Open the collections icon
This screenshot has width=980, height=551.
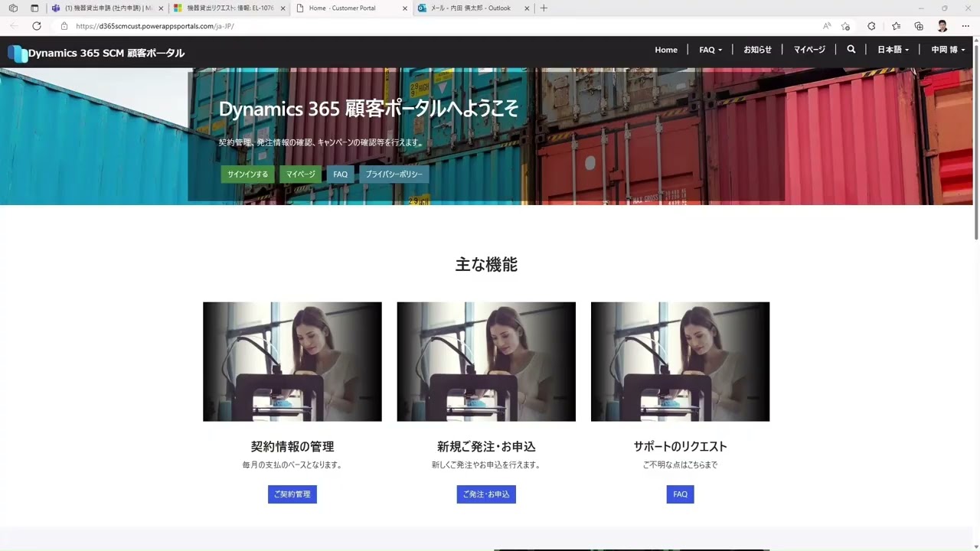[x=919, y=26]
